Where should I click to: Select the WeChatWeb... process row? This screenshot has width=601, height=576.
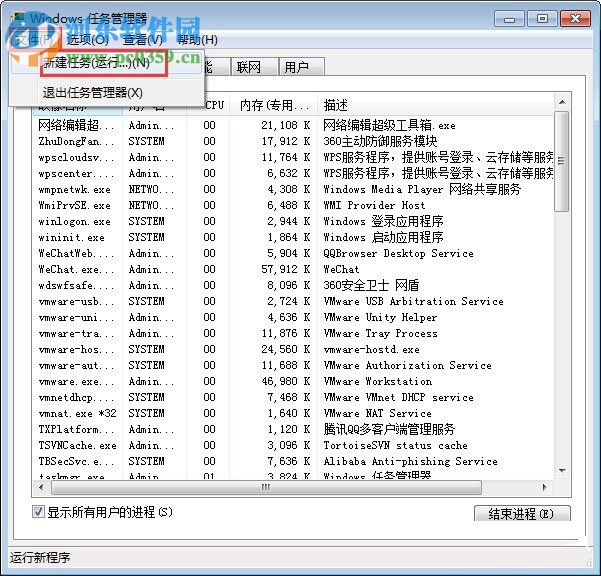pos(293,253)
